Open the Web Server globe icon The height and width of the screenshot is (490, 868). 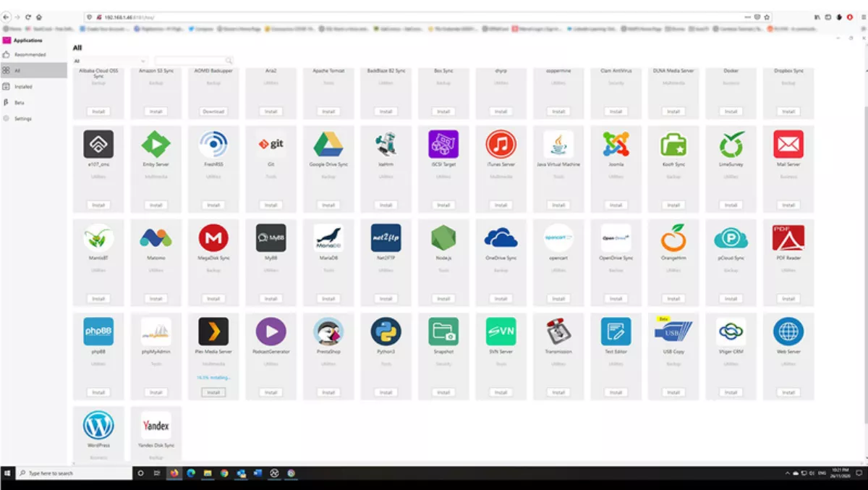pyautogui.click(x=788, y=331)
